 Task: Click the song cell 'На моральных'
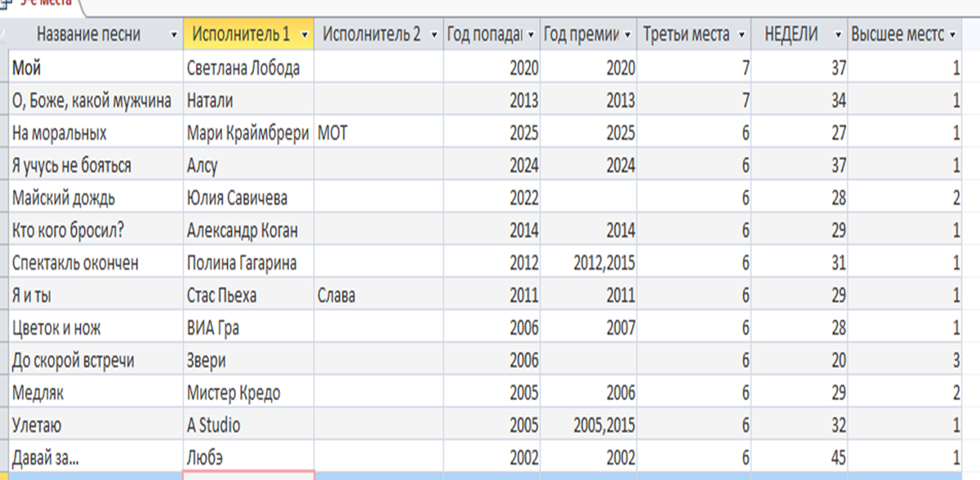[96, 132]
